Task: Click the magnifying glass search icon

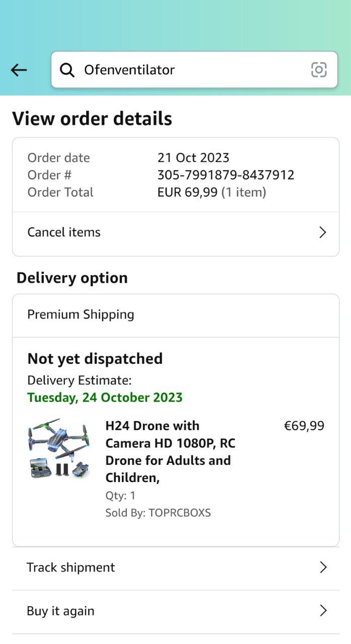Action: click(x=67, y=70)
